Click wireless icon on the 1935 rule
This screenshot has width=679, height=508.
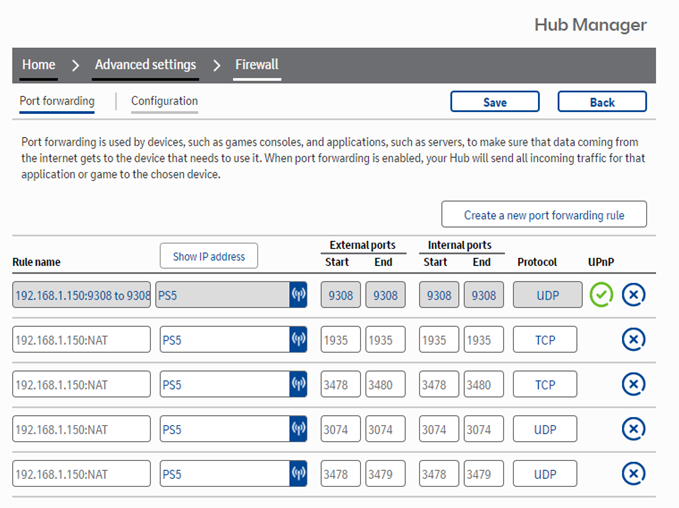297,340
